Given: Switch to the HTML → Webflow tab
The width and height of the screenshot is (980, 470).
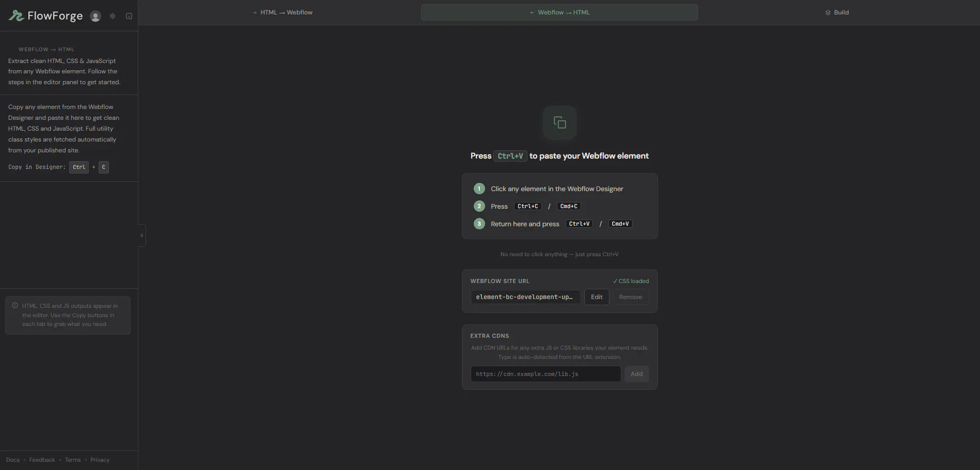Looking at the screenshot, I should point(282,12).
